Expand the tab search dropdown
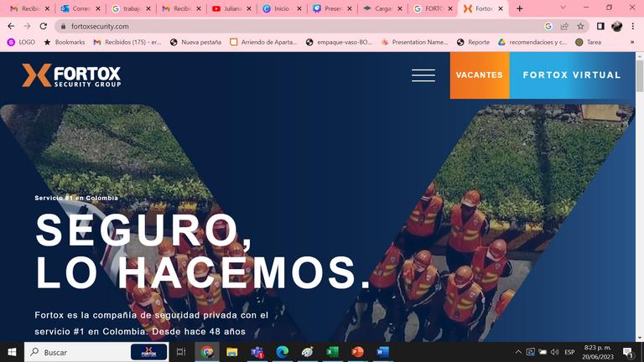The width and height of the screenshot is (644, 362). pos(563,8)
